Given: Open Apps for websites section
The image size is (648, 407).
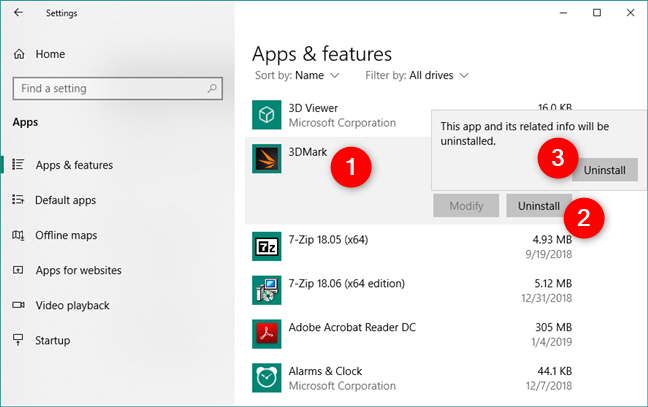Looking at the screenshot, I should click(x=79, y=270).
